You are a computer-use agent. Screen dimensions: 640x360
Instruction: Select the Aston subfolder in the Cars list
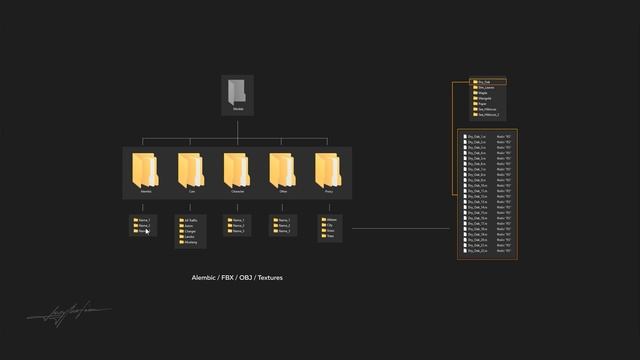187,226
